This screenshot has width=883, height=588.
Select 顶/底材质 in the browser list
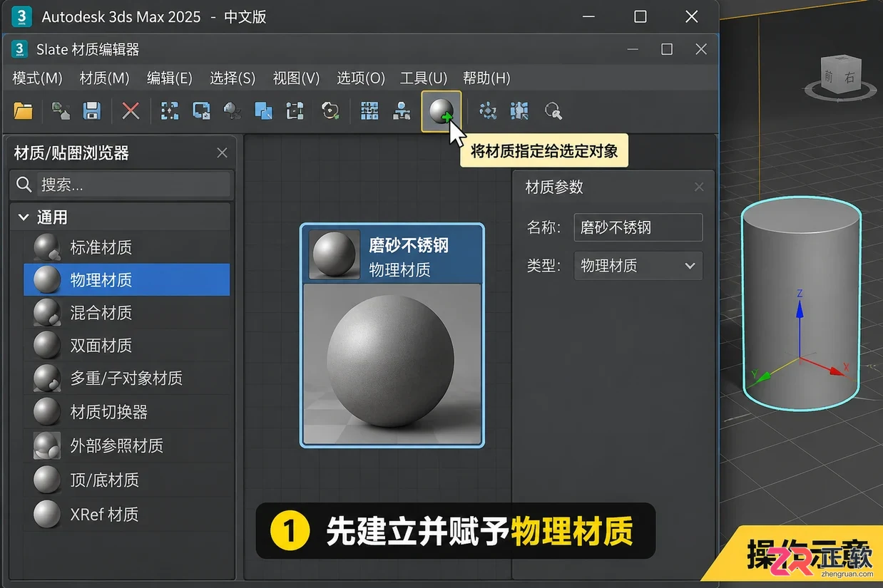pos(127,480)
